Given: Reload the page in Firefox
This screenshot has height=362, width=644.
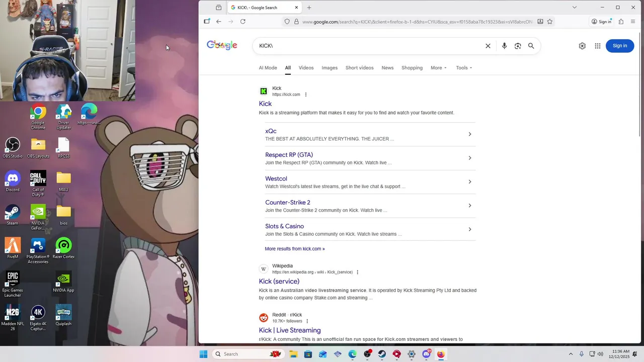Looking at the screenshot, I should coord(243,22).
